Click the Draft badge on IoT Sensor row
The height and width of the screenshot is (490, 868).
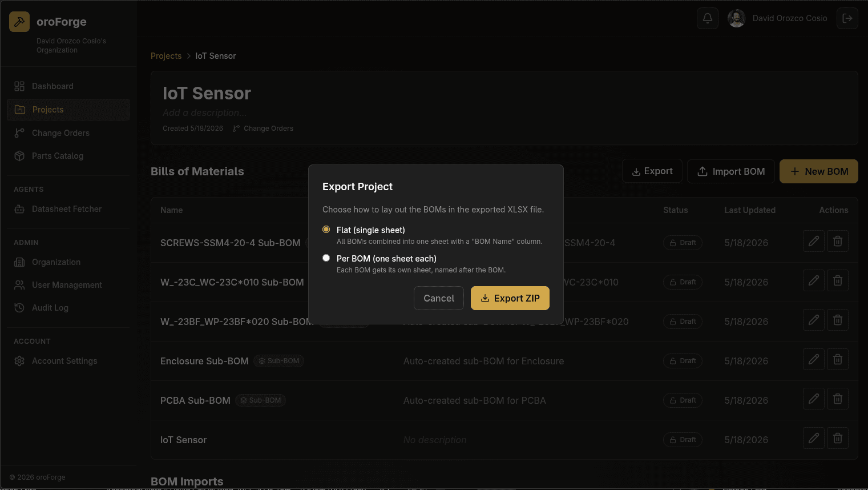coord(683,440)
